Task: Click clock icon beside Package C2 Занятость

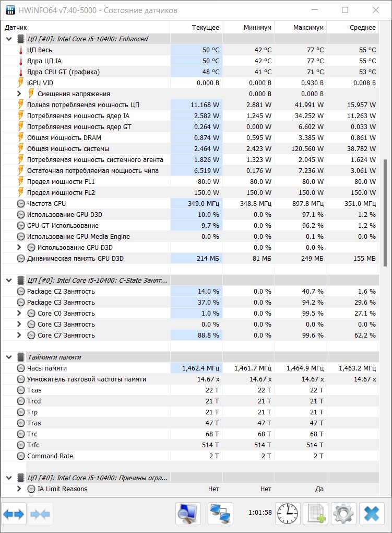Action: (21, 291)
